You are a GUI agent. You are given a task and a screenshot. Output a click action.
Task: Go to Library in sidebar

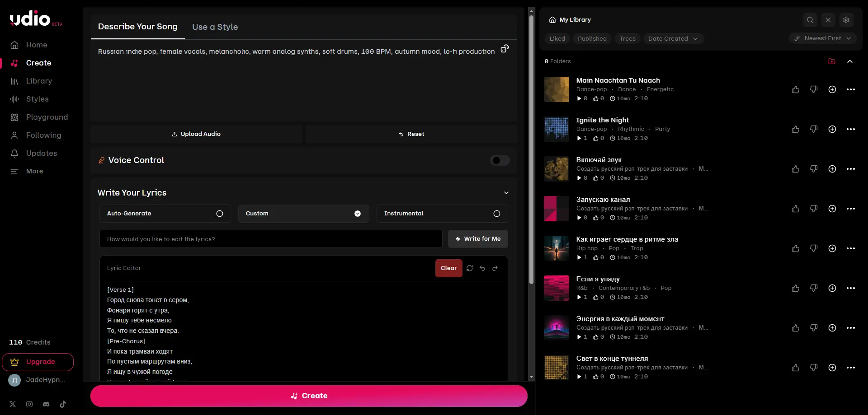[x=39, y=81]
